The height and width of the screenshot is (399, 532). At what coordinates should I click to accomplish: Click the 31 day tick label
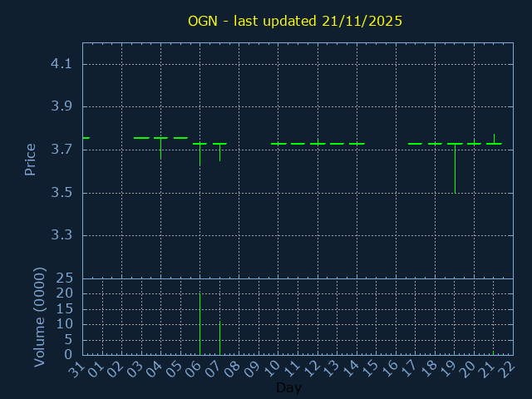point(76,369)
